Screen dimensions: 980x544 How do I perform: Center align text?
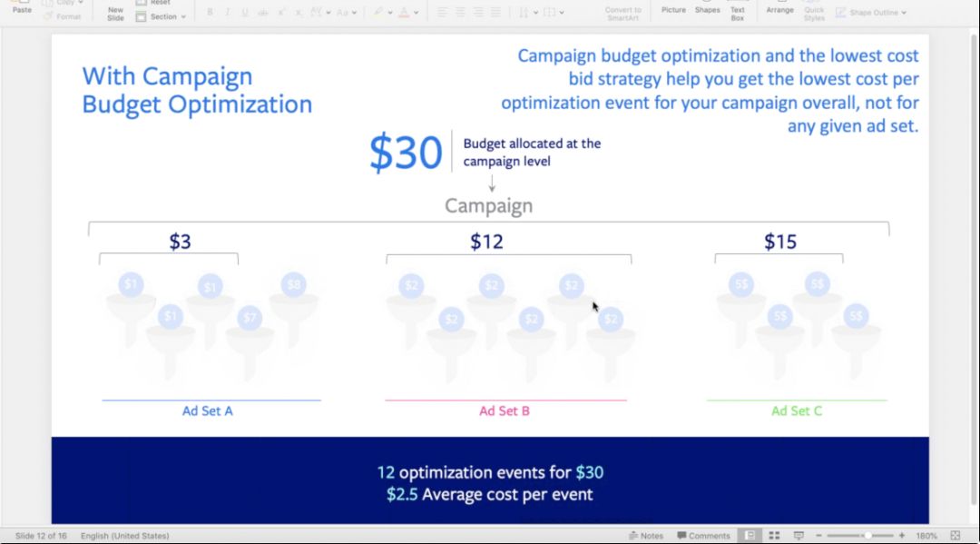(x=460, y=13)
